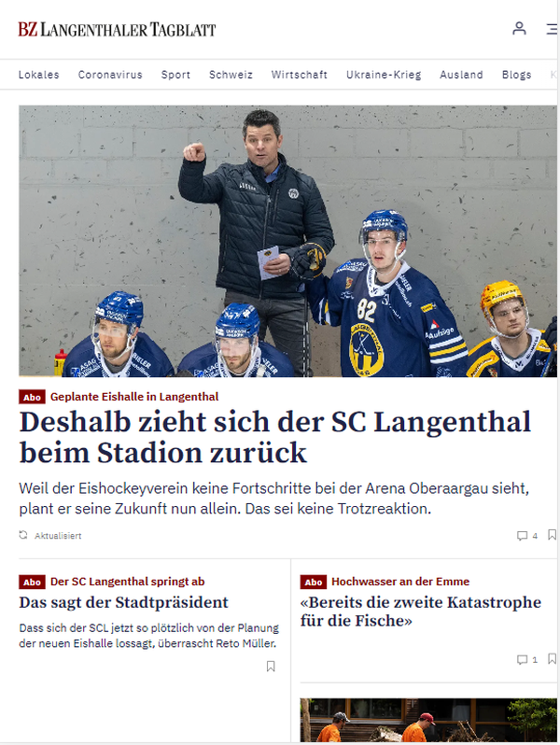Open the Ukraine-Krieg section
This screenshot has width=560, height=745.
(384, 75)
